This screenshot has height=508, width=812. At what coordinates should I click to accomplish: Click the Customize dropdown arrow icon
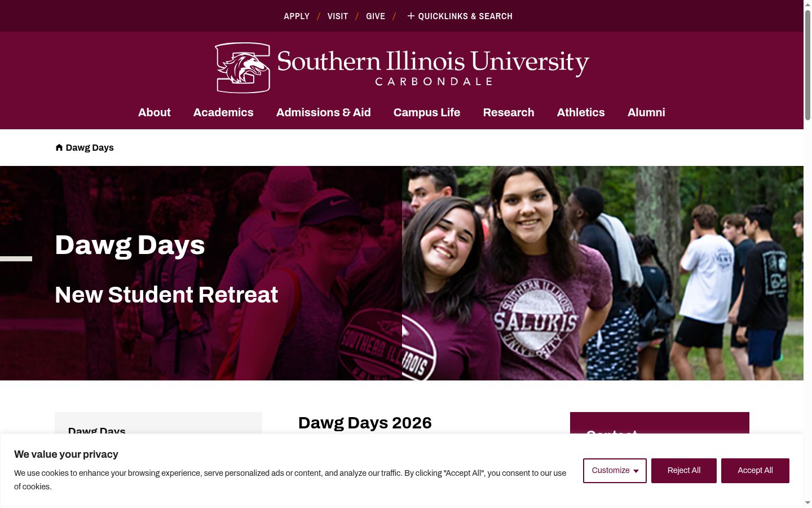tap(636, 471)
